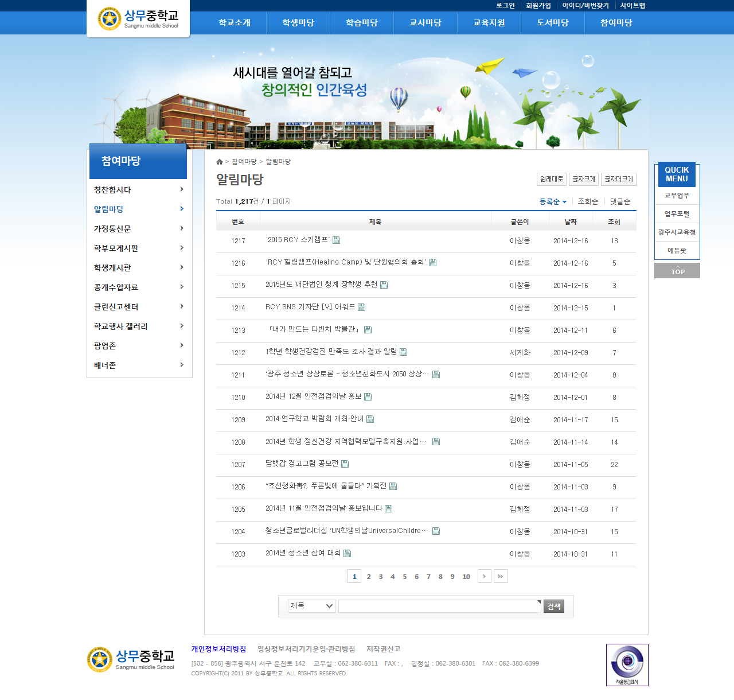Click attachment icon on post 1214 row

pos(361,307)
